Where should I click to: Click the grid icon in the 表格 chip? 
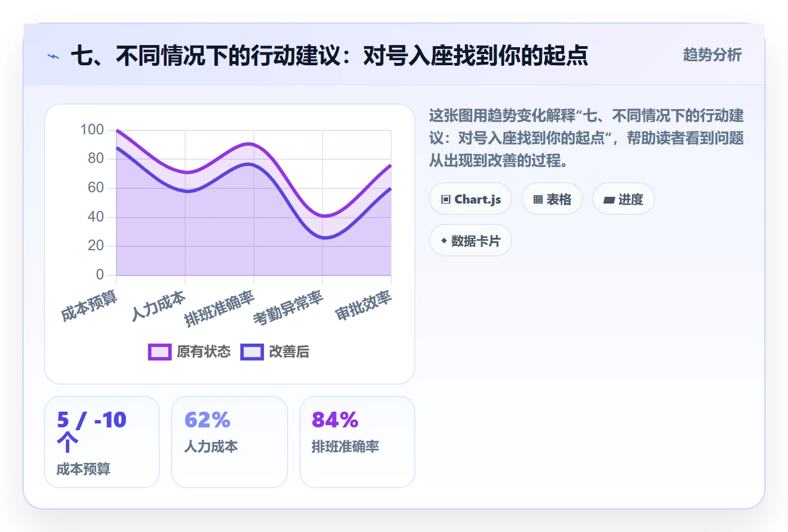538,200
